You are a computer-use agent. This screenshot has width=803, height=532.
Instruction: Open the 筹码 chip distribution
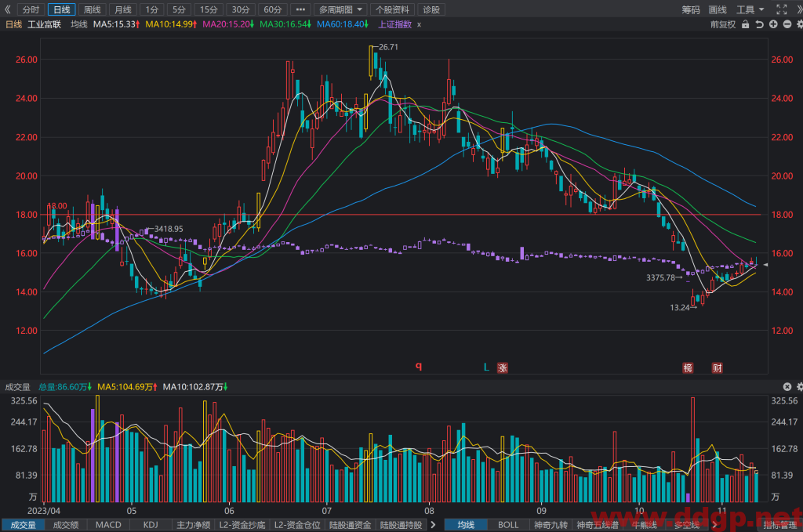pos(690,9)
